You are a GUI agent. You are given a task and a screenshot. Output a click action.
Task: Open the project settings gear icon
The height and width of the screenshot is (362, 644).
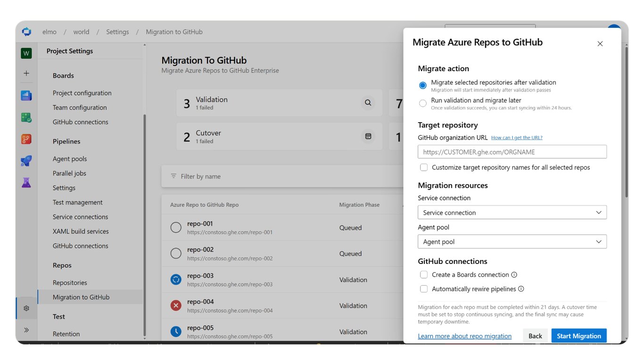click(26, 308)
